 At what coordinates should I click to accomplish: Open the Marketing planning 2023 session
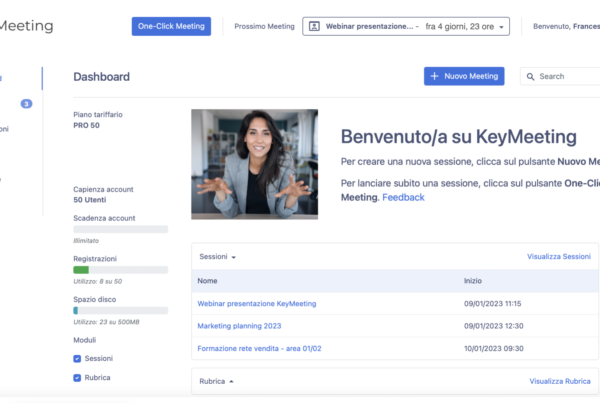[x=239, y=326]
